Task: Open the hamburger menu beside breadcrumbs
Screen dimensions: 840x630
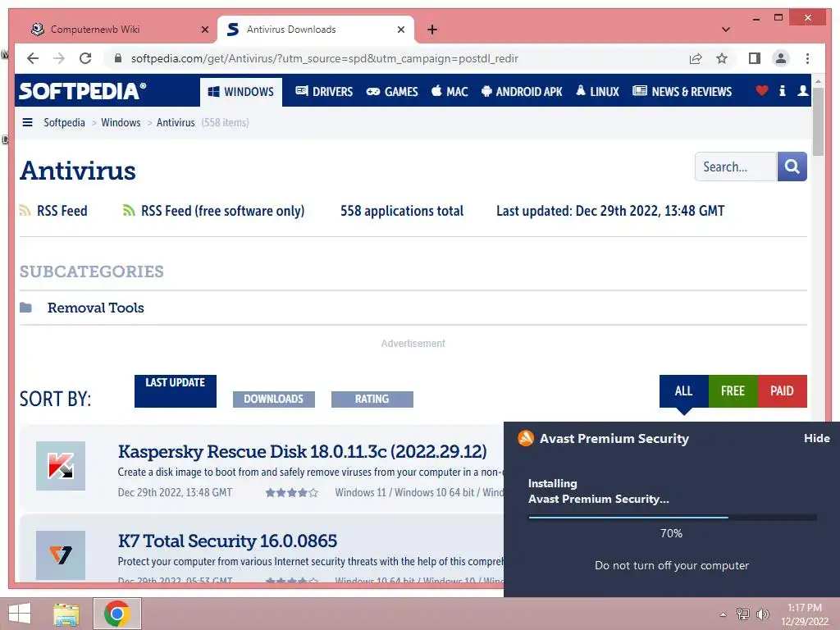Action: pyautogui.click(x=27, y=122)
